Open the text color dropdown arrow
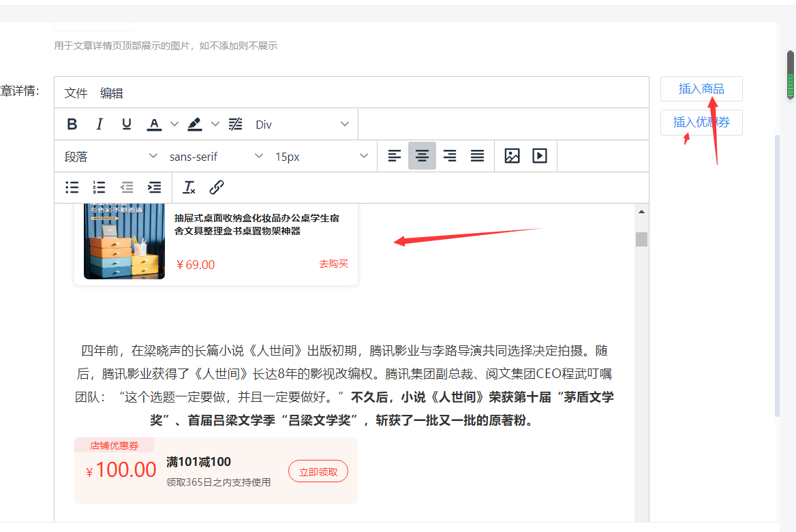 coord(174,125)
